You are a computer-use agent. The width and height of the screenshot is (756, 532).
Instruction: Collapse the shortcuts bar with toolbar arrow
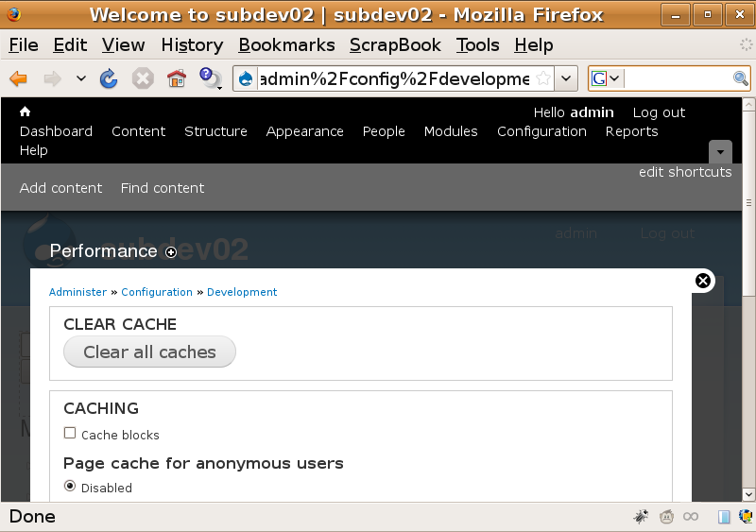click(x=720, y=152)
